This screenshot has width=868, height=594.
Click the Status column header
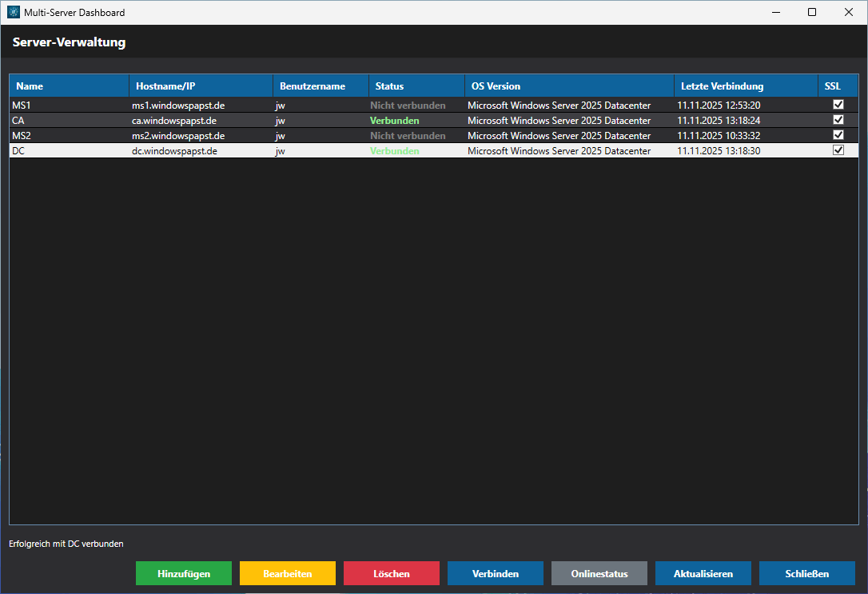tap(416, 86)
